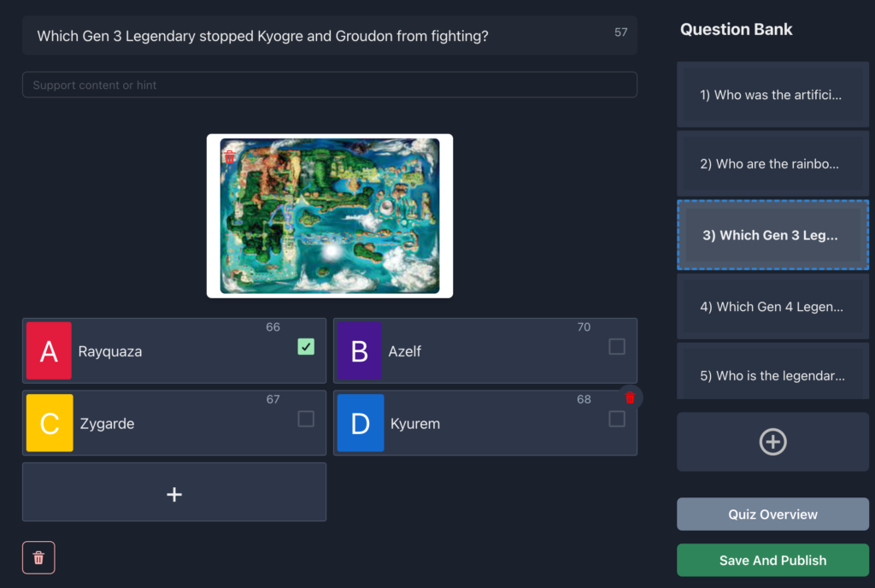Open question 1 in the Question Bank
The width and height of the screenshot is (875, 588).
coord(772,95)
